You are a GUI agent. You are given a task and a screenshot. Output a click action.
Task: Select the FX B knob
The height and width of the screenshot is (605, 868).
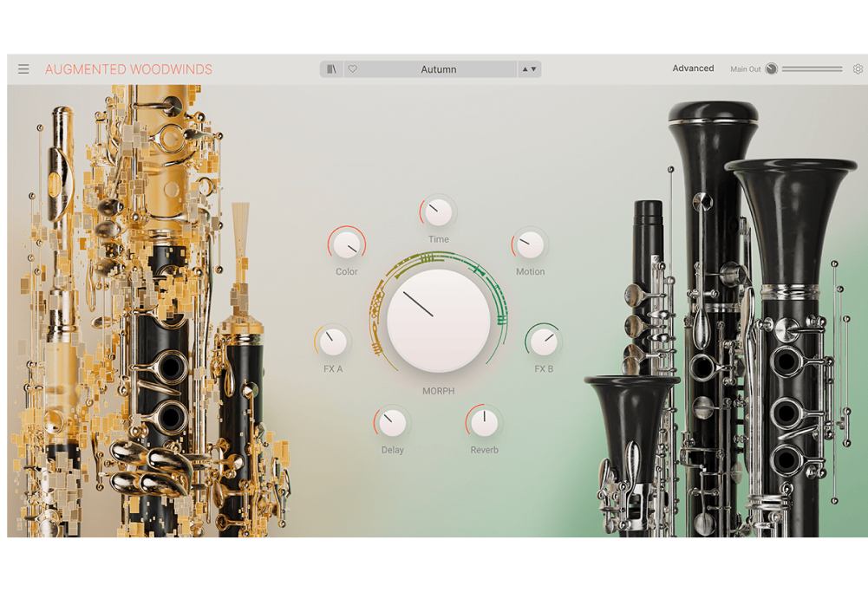pyautogui.click(x=543, y=342)
